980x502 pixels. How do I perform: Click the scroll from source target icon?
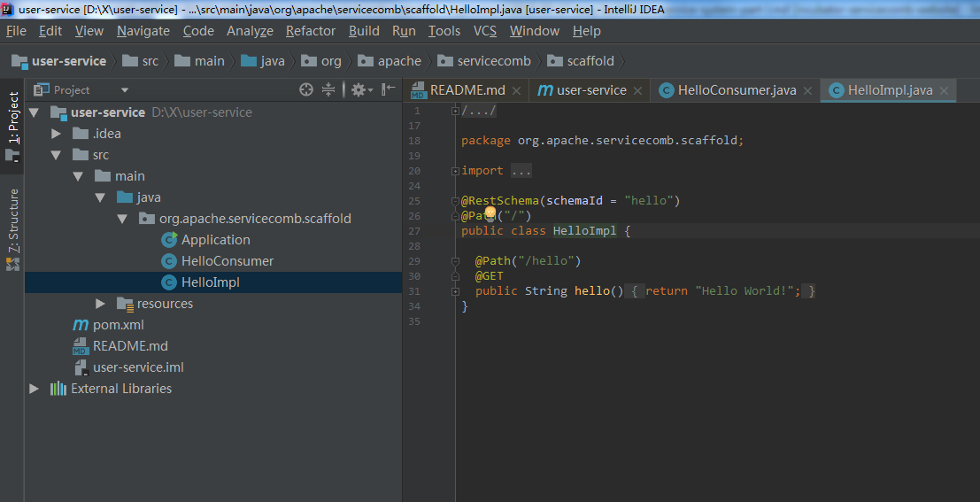[x=306, y=89]
